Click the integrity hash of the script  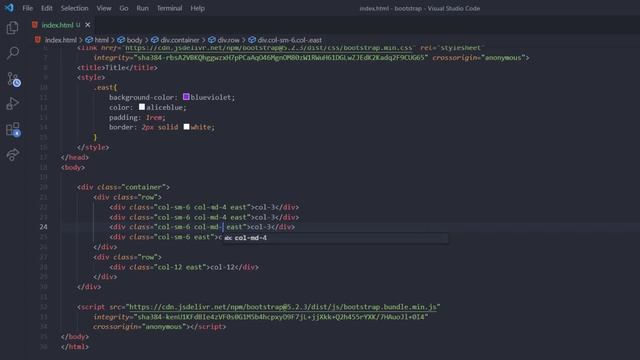click(281, 317)
